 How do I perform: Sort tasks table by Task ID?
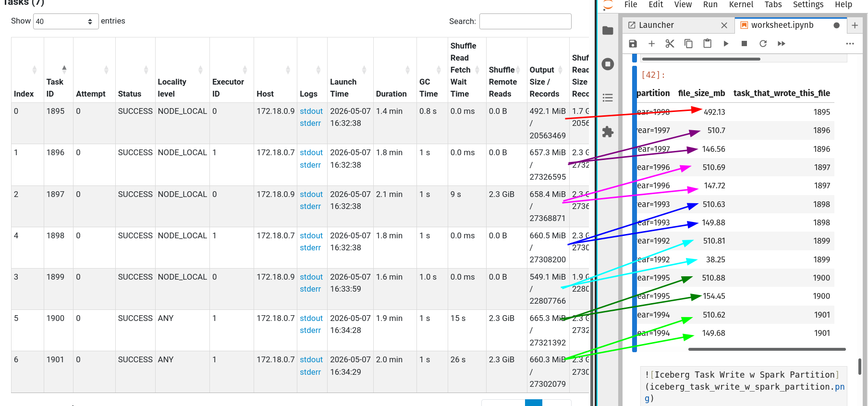click(x=58, y=70)
